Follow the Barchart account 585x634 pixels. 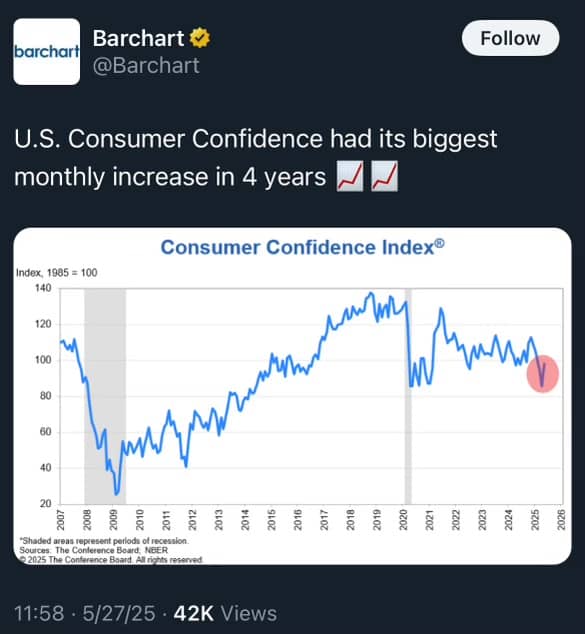click(x=510, y=38)
